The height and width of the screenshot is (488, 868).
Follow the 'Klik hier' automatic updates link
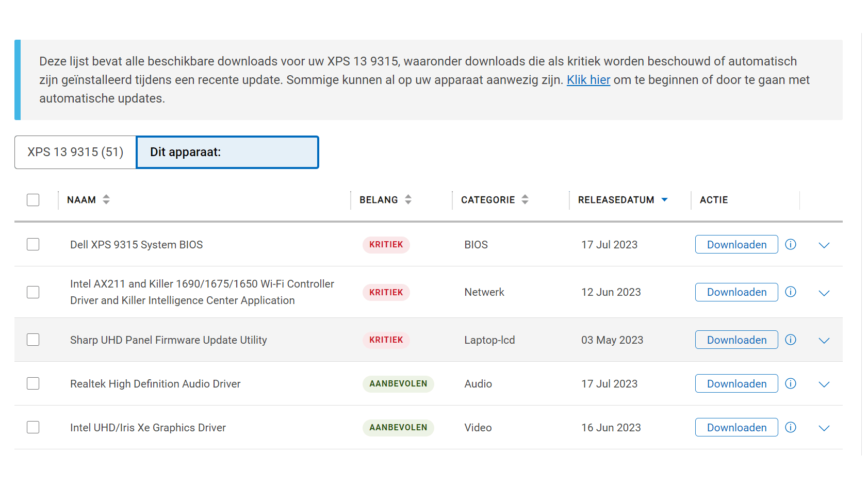pyautogui.click(x=588, y=80)
